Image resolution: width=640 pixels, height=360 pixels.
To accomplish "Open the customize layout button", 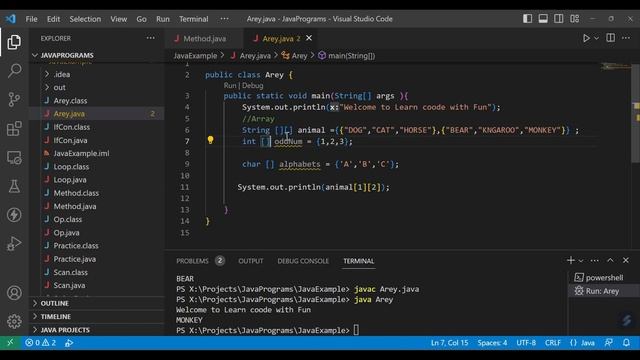I will point(575,19).
